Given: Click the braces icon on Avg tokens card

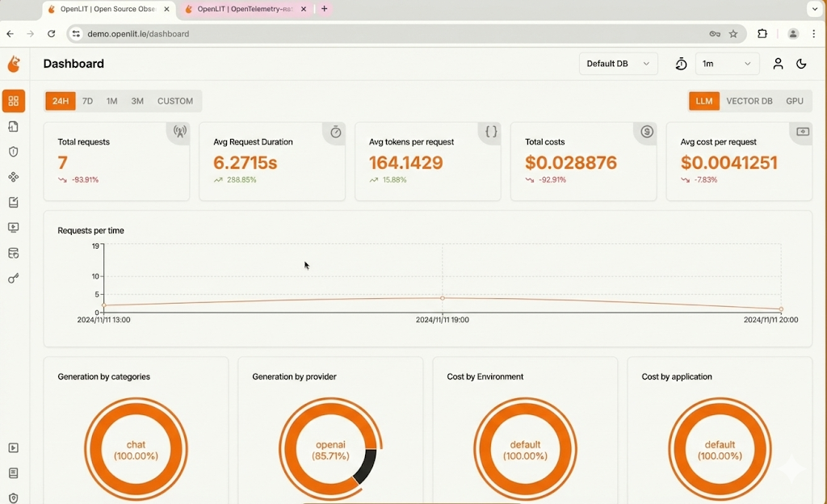Looking at the screenshot, I should (492, 132).
